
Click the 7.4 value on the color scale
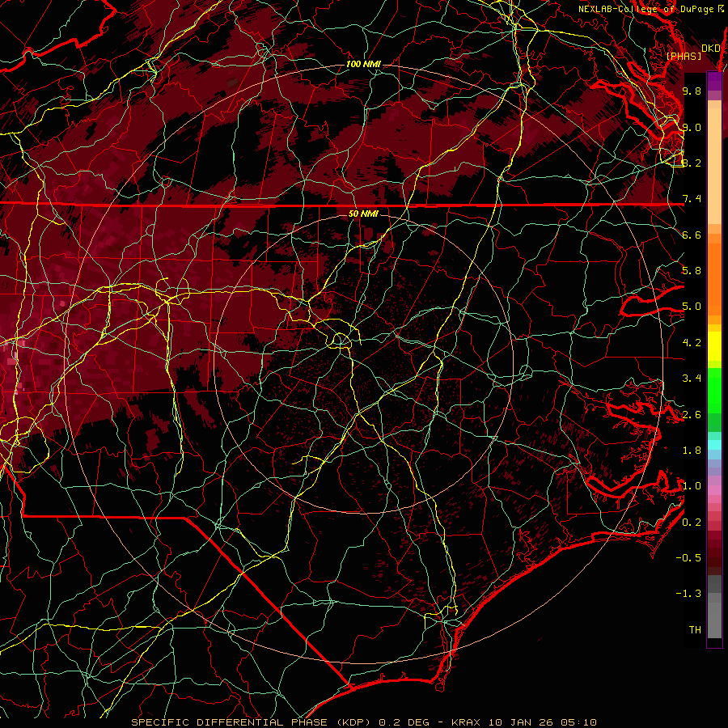point(692,199)
